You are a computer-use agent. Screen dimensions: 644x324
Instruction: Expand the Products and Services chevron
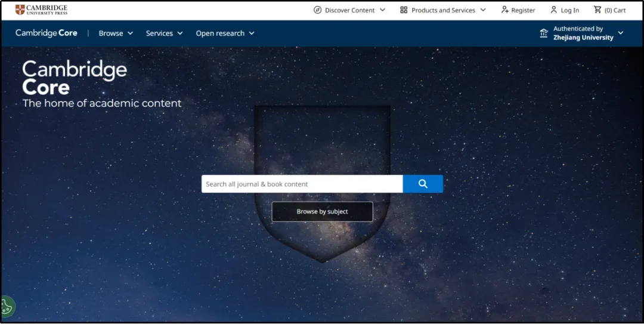(483, 10)
